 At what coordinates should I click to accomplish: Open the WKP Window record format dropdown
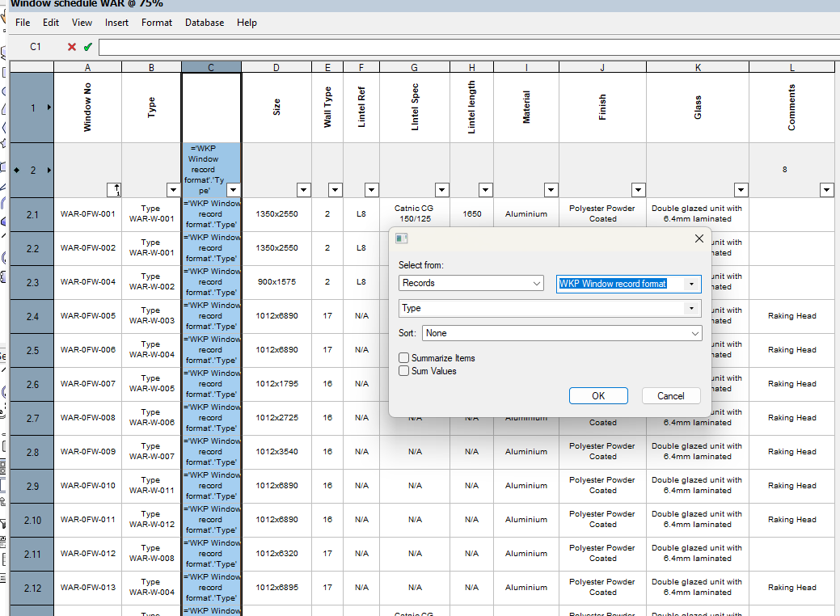[x=691, y=283]
